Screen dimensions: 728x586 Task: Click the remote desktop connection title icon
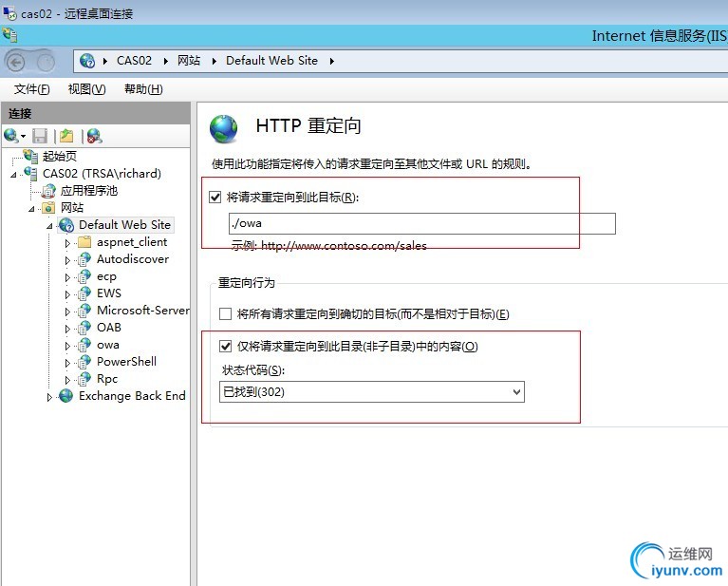tap(9, 12)
